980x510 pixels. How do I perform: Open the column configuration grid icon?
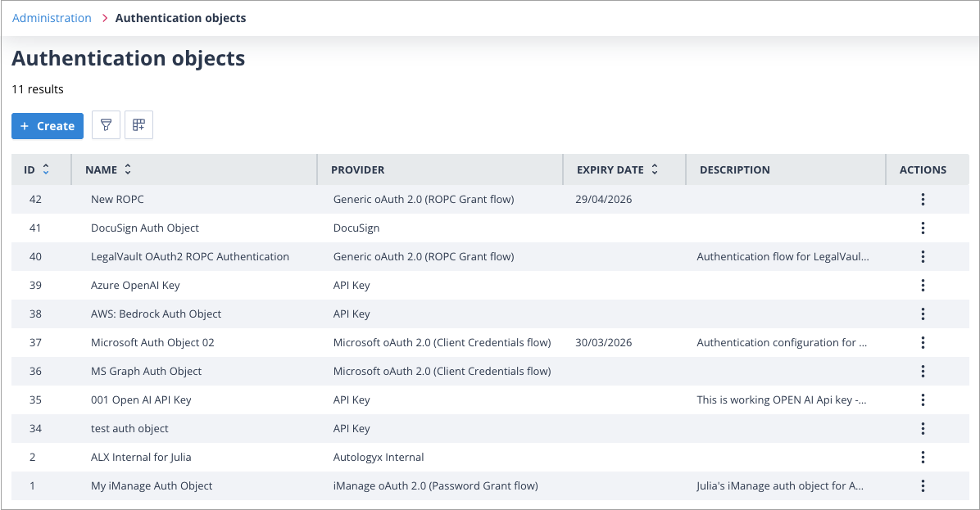coord(138,125)
